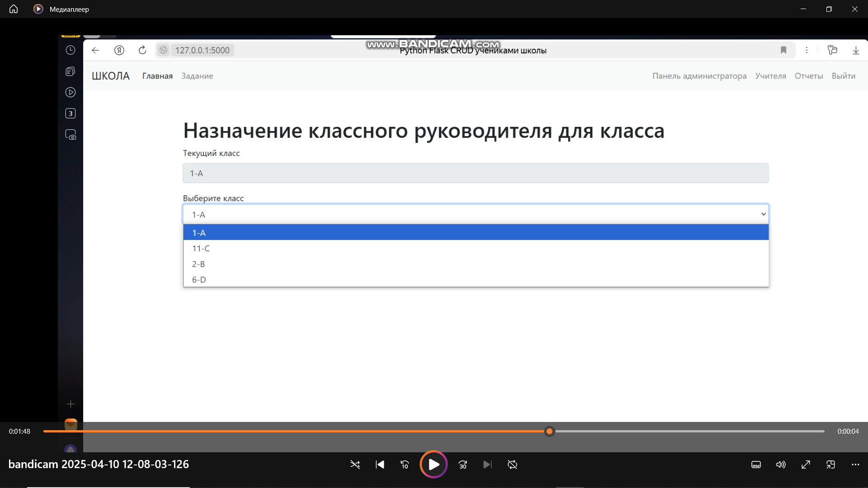Go to media player Home icon
The height and width of the screenshot is (488, 868).
click(14, 9)
